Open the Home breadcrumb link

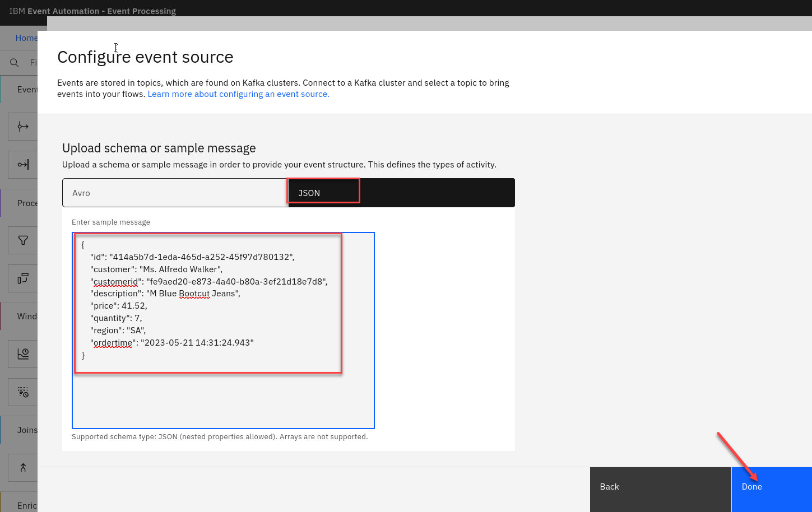tap(26, 38)
